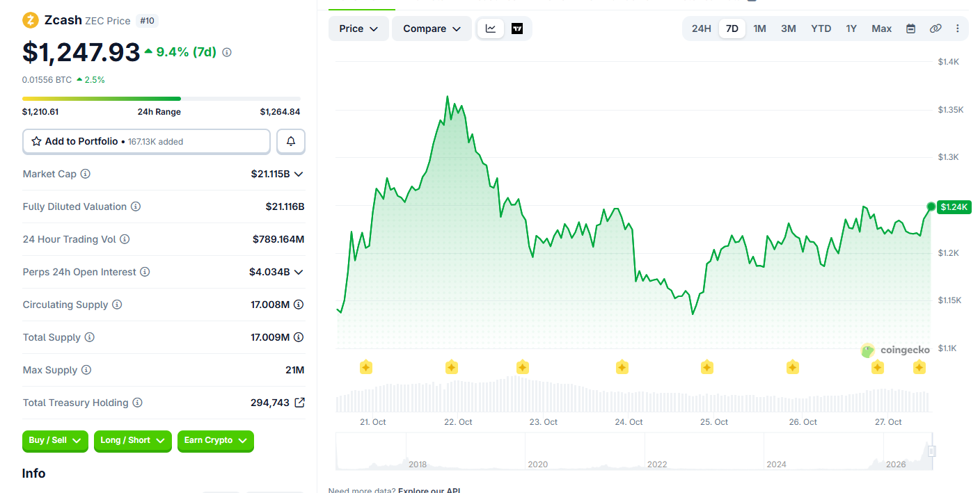Screen dimensions: 980x493
Task: Open the Long / Short dropdown
Action: [133, 440]
